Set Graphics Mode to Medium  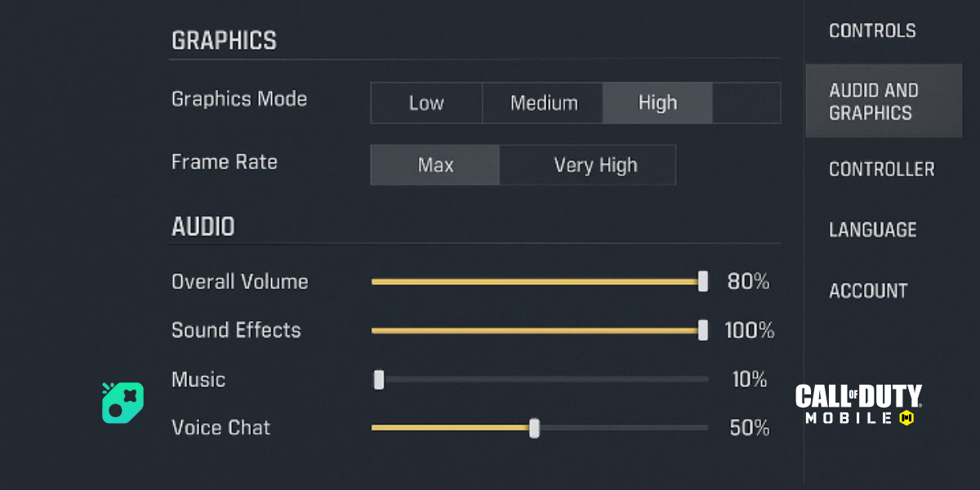tap(543, 103)
